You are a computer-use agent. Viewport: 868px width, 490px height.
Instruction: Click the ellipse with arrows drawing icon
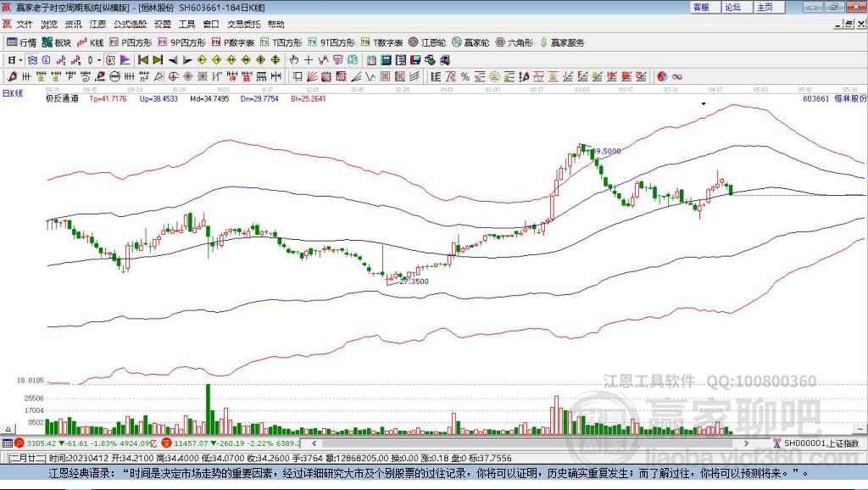115,76
